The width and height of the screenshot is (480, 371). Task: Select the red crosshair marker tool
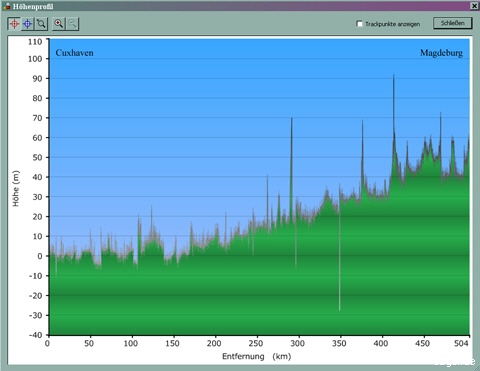pos(14,24)
